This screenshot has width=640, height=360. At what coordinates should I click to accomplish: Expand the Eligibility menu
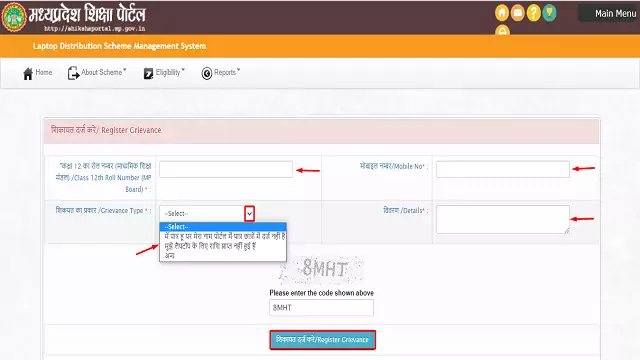170,72
